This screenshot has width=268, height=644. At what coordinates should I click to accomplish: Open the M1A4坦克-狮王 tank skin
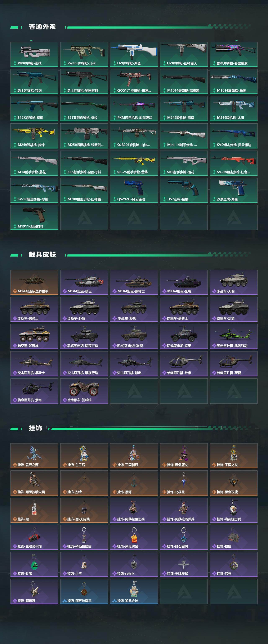[x=84, y=282]
